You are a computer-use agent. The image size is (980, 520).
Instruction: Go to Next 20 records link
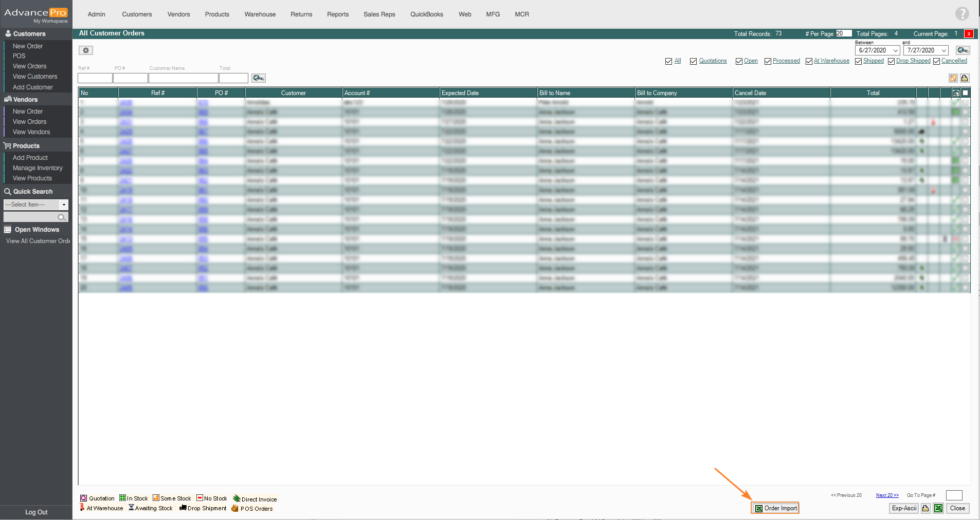click(x=887, y=495)
